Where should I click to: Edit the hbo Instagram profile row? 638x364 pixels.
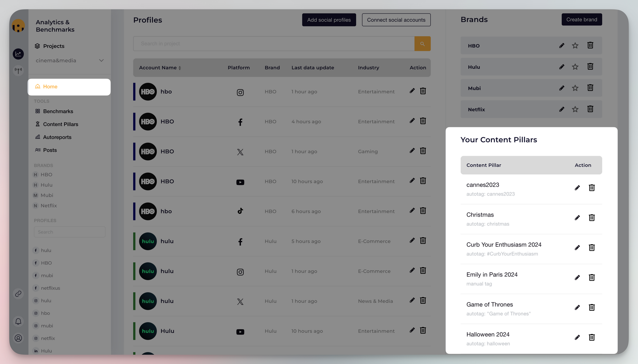pyautogui.click(x=412, y=91)
